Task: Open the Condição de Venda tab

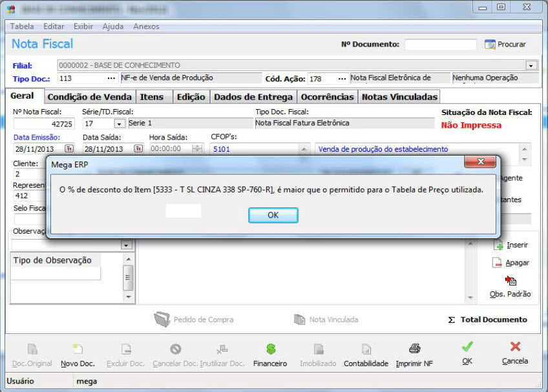Action: click(x=90, y=97)
